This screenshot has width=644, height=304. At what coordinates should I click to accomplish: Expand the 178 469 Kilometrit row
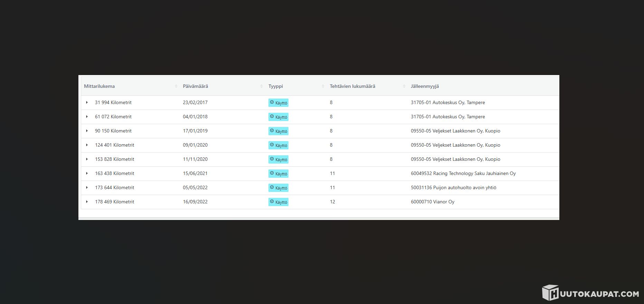(87, 202)
